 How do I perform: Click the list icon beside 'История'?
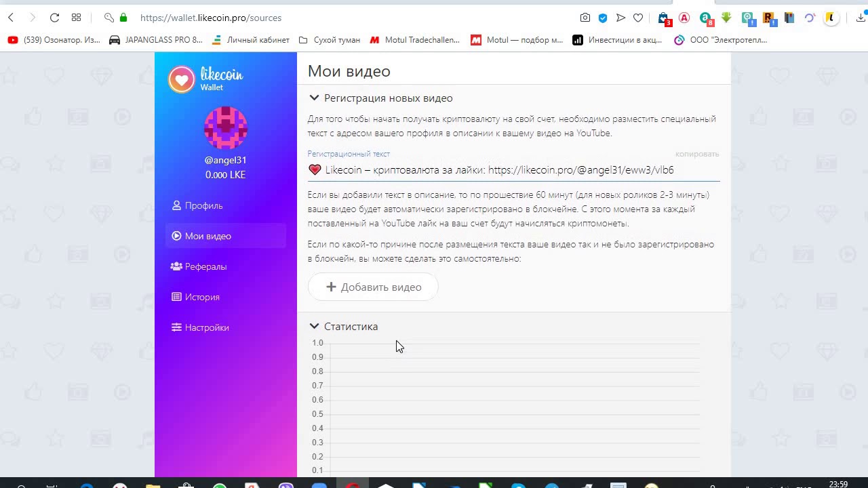click(176, 297)
